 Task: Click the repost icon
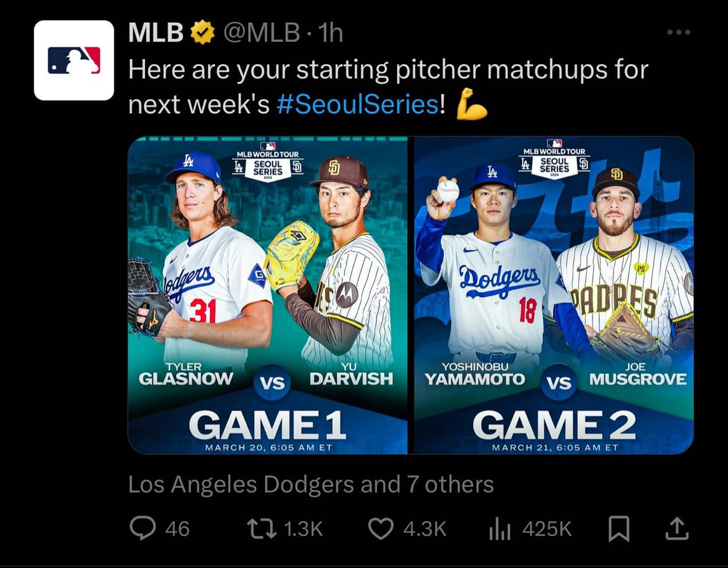coord(262,529)
